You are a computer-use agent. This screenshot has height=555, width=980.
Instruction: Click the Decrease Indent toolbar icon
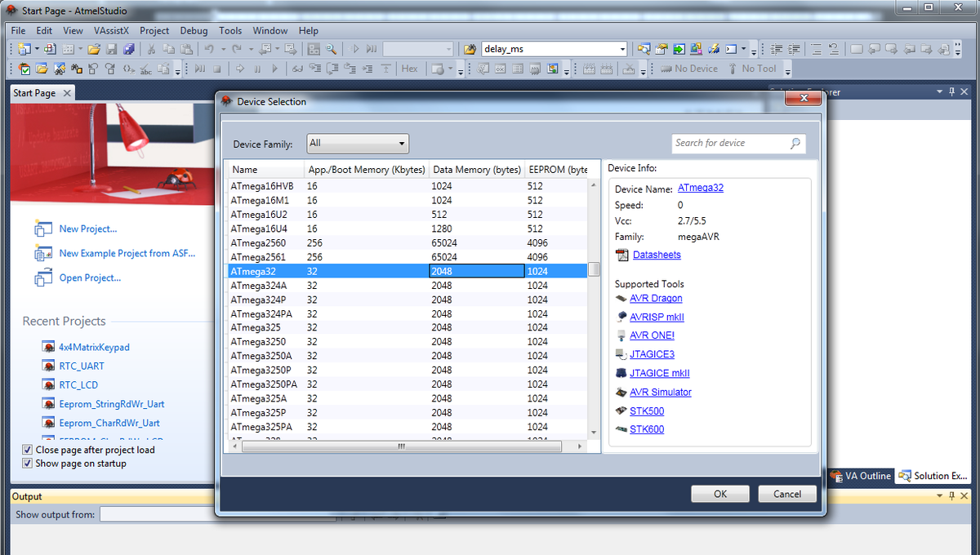pyautogui.click(x=777, y=49)
